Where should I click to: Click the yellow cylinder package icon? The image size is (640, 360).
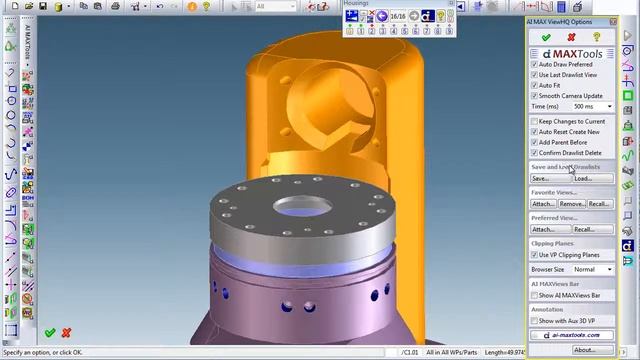coord(58,7)
